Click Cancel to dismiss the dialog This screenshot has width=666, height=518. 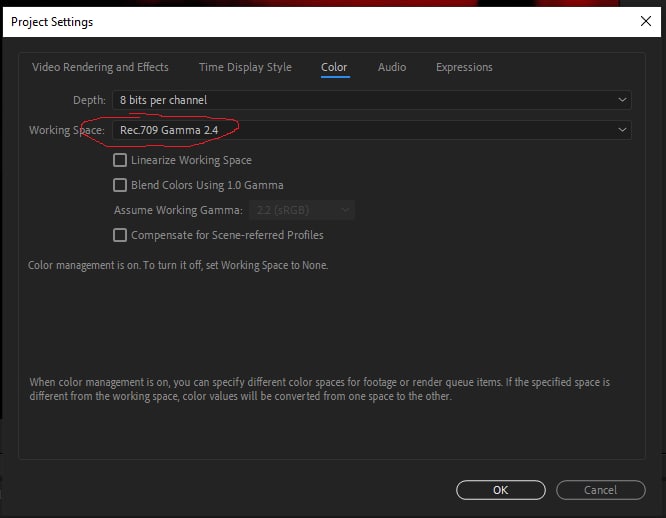tap(601, 490)
